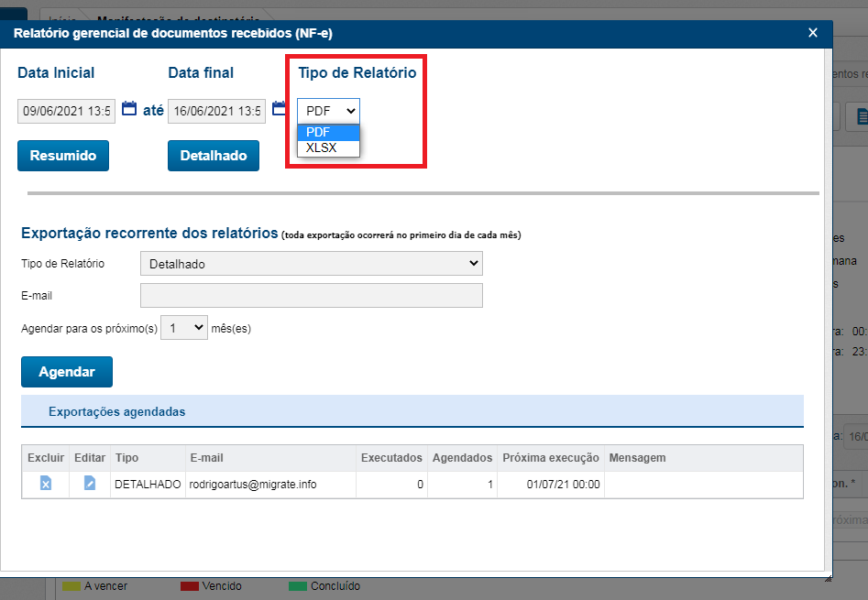Click the yellow A vencer legend swatch
868x600 pixels.
[x=71, y=585]
